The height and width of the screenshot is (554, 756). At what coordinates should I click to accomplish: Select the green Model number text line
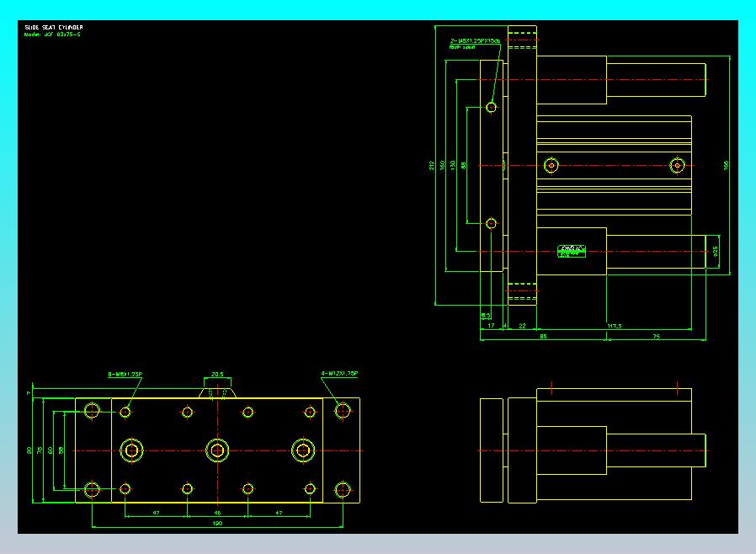(52, 35)
